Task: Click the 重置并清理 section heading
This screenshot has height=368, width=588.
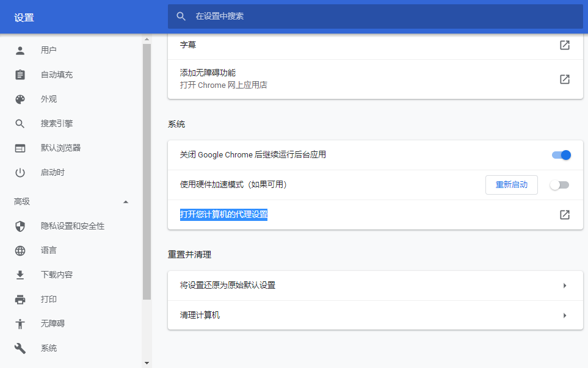Action: tap(189, 254)
